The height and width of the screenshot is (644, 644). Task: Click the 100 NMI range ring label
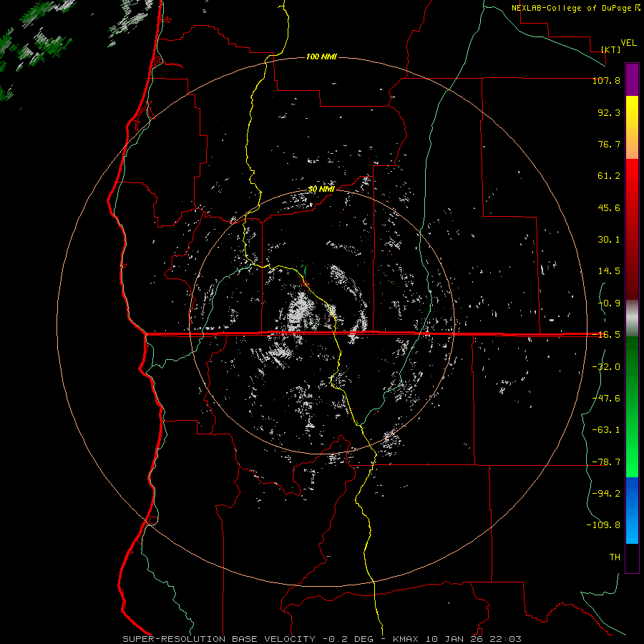click(321, 57)
